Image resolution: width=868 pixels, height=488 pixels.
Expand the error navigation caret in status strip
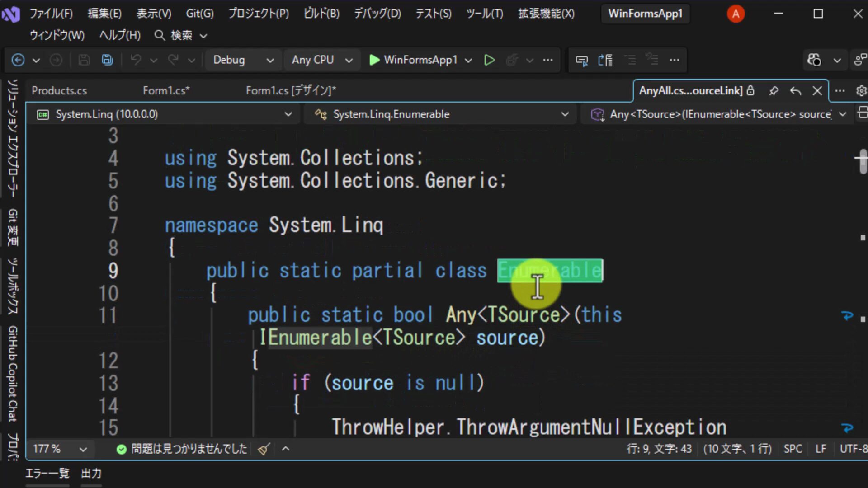tap(286, 449)
